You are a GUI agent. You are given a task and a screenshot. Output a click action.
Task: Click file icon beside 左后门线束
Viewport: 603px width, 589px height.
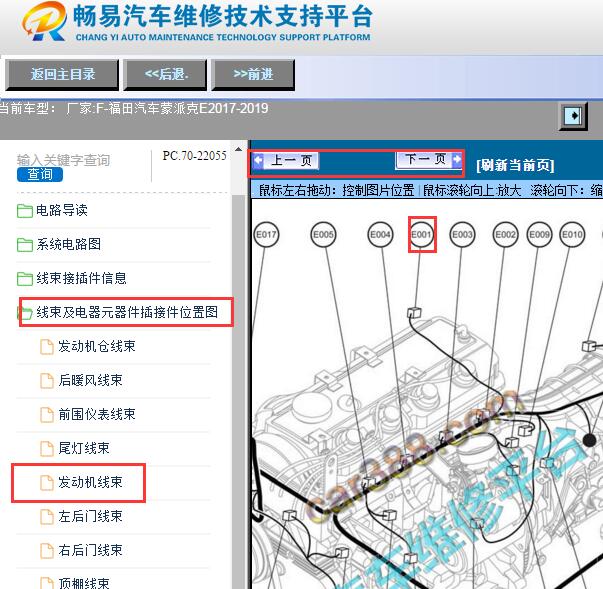point(47,516)
